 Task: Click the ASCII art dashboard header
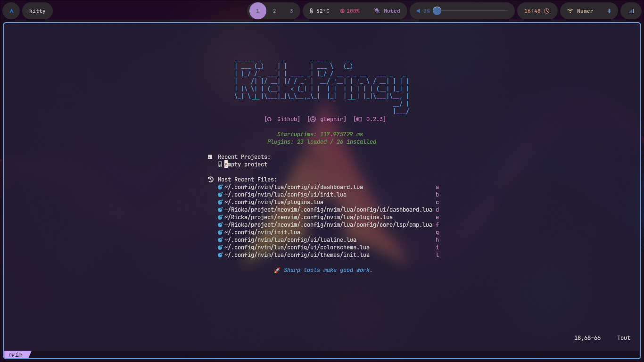[x=322, y=86]
